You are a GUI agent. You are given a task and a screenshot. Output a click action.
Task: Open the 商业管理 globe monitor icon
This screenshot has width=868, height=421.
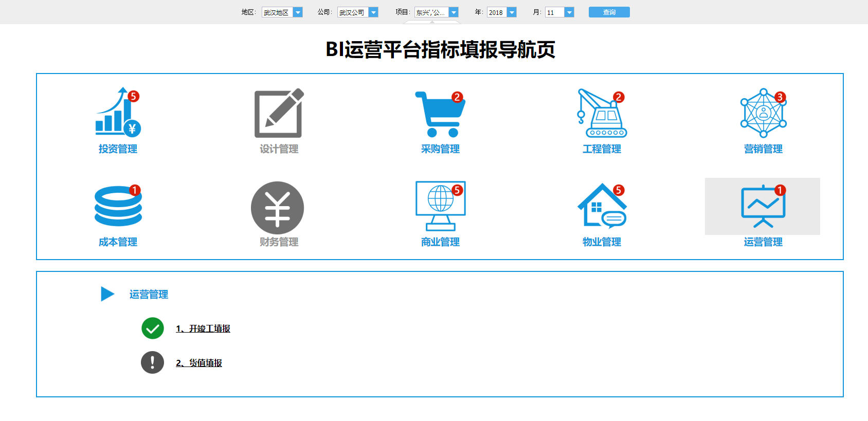click(x=441, y=206)
